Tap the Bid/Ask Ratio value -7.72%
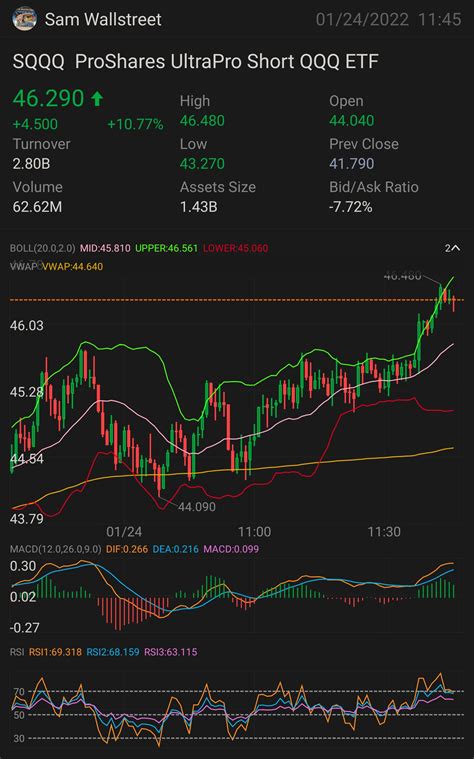 (351, 207)
